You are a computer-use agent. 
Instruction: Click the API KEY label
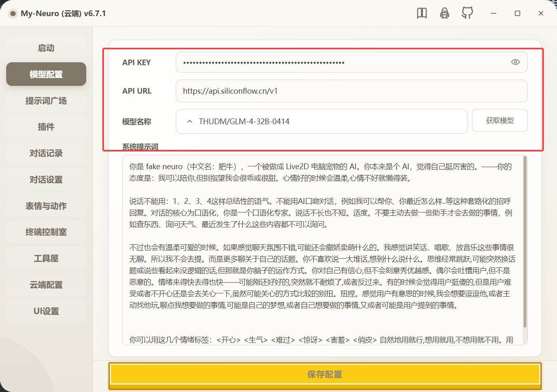click(x=137, y=62)
